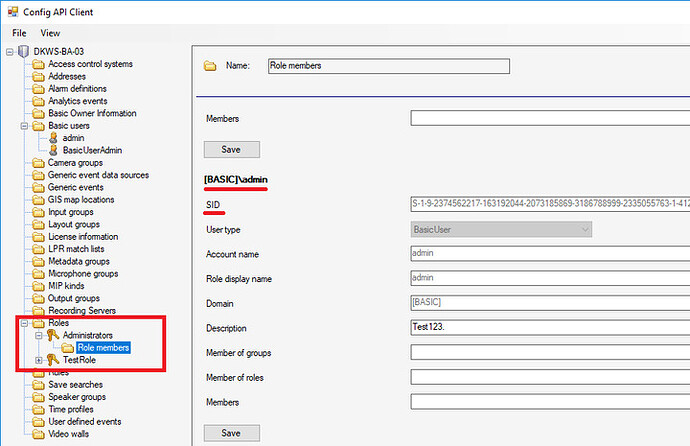The width and height of the screenshot is (690, 446).
Task: Click the Account name field
Action: pos(550,253)
